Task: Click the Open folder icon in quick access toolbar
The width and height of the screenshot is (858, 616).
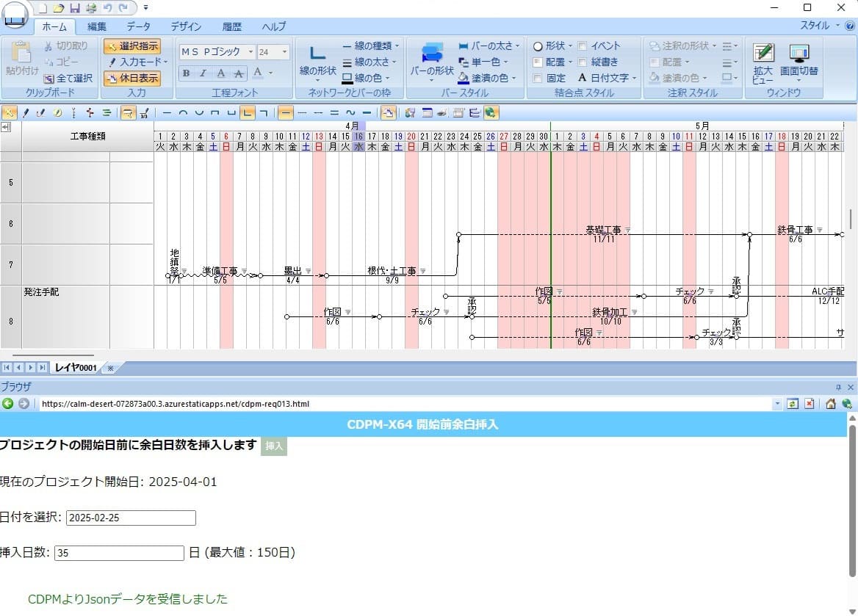Action: coord(59,7)
